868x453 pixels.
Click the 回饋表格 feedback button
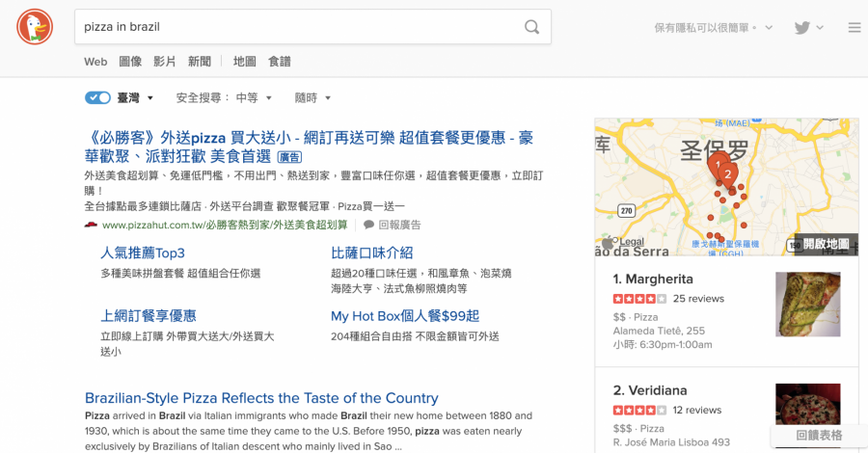click(x=819, y=436)
